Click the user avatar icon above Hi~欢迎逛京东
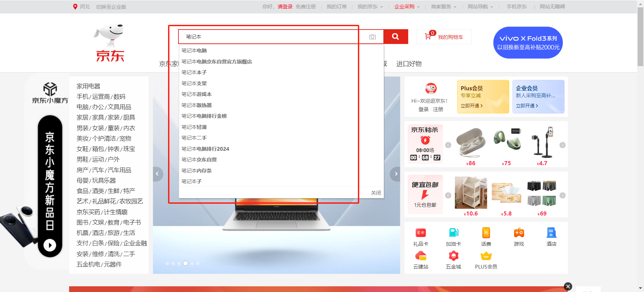The height and width of the screenshot is (292, 644). tap(431, 89)
